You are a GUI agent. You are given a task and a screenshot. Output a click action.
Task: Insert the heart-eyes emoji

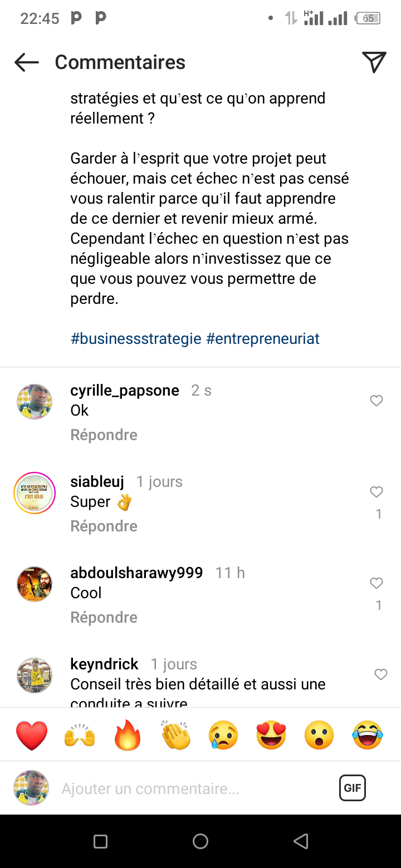coord(271,735)
